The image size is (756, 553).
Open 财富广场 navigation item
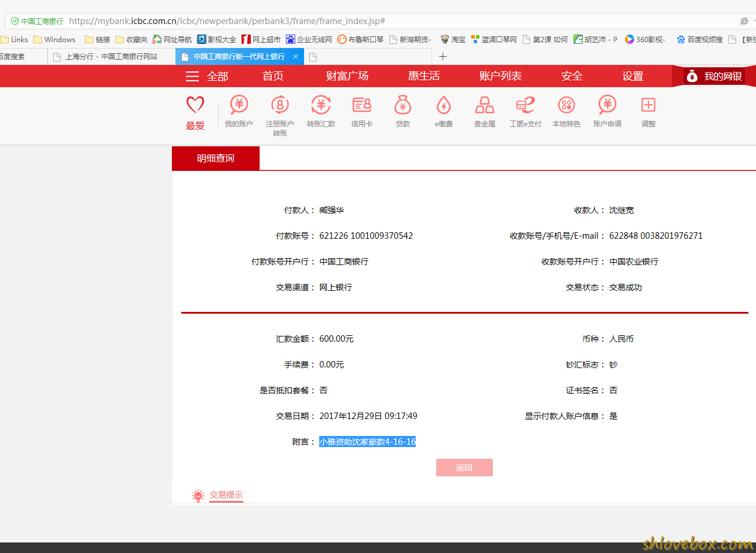pos(347,76)
